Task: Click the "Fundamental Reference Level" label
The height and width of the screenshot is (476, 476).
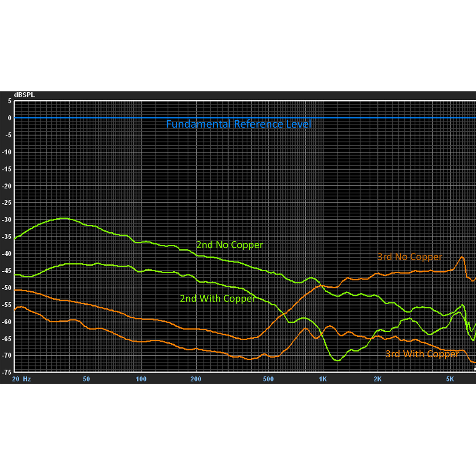Action: pyautogui.click(x=239, y=124)
